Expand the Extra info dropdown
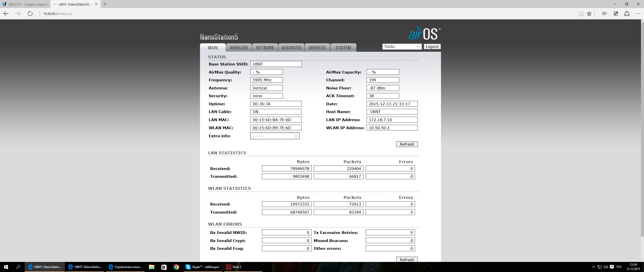This screenshot has width=644, height=272. pyautogui.click(x=275, y=136)
